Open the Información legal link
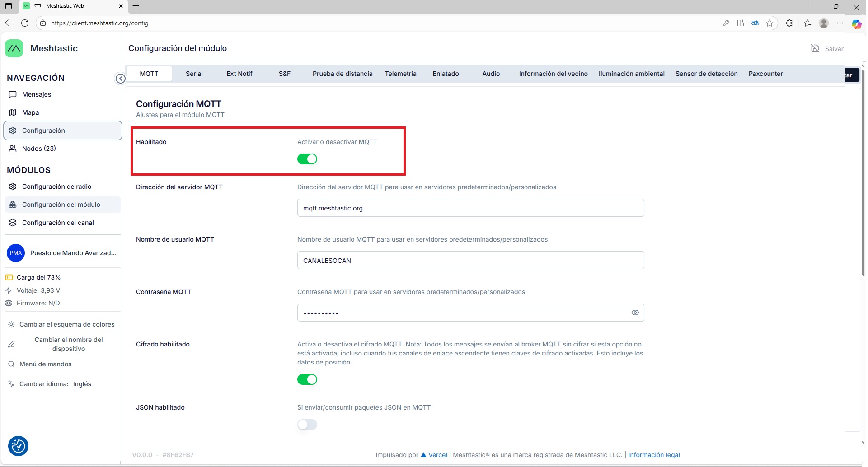Viewport: 868px width, 467px height. click(654, 455)
